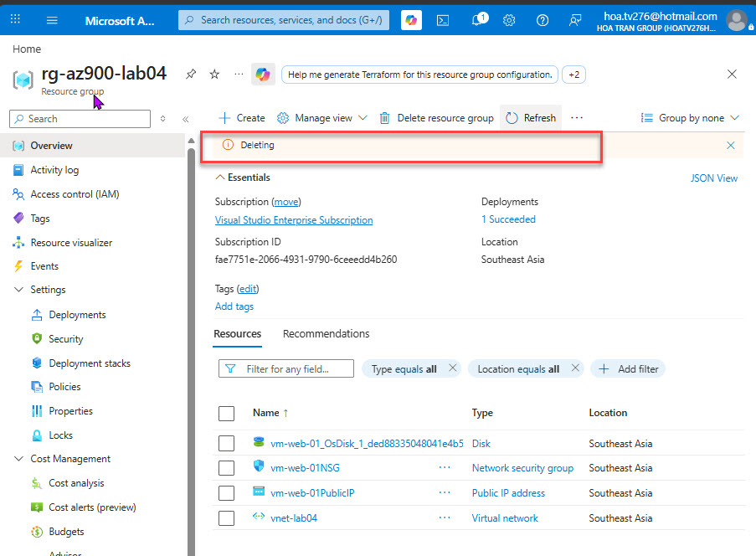Check the vm-web-01NSG row checkbox
The width and height of the screenshot is (756, 556).
tap(226, 468)
